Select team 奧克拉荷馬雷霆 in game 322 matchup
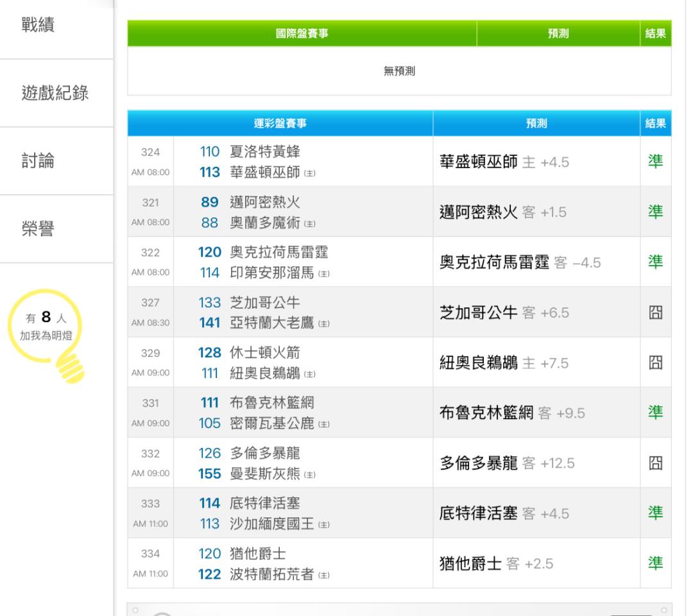693x616 pixels. tap(279, 252)
